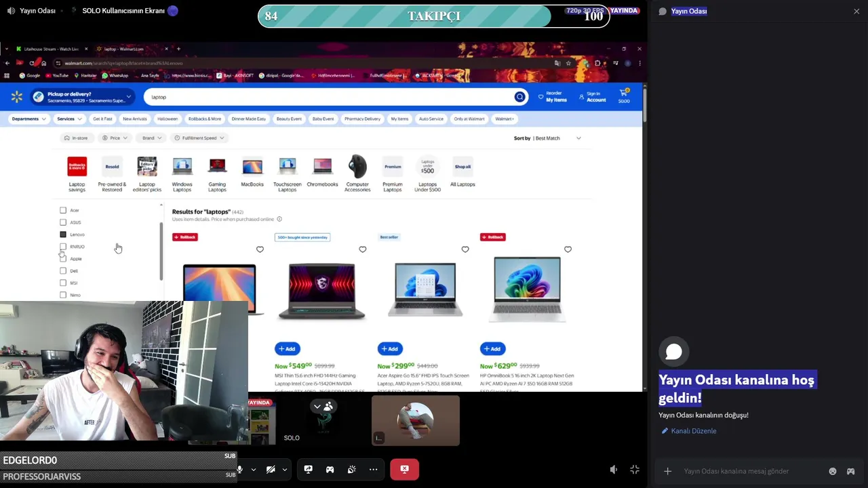Viewport: 868px width, 488px height.
Task: Click the plus attach icon in chat
Action: (x=667, y=471)
